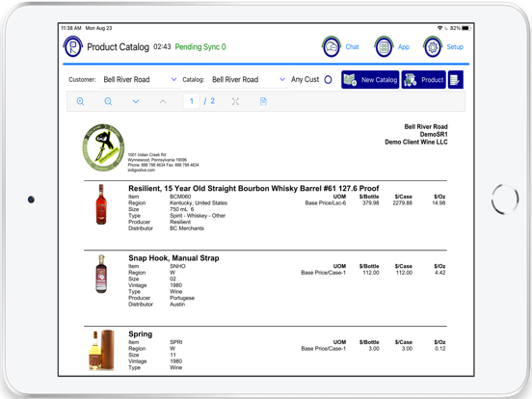The height and width of the screenshot is (399, 532).
Task: Open the Chat icon
Action: 332,47
